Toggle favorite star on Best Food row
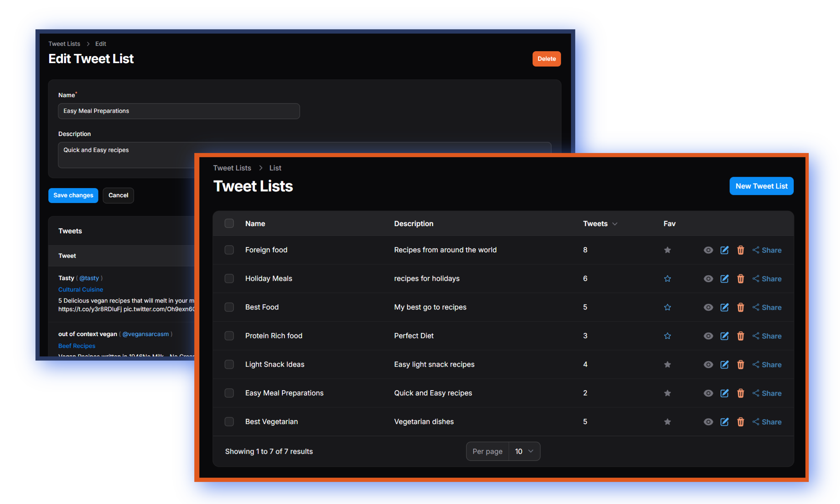This screenshot has width=840, height=504. (667, 307)
